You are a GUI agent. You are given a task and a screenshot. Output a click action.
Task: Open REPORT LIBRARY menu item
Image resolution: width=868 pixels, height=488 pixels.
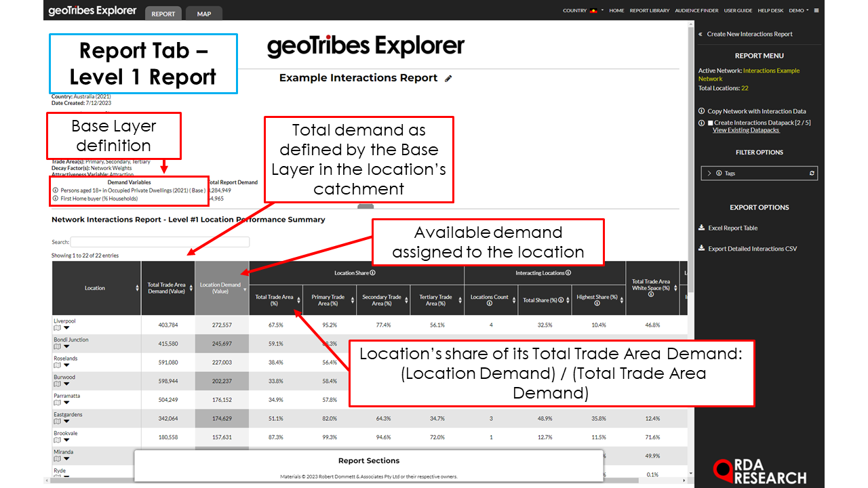pos(650,11)
